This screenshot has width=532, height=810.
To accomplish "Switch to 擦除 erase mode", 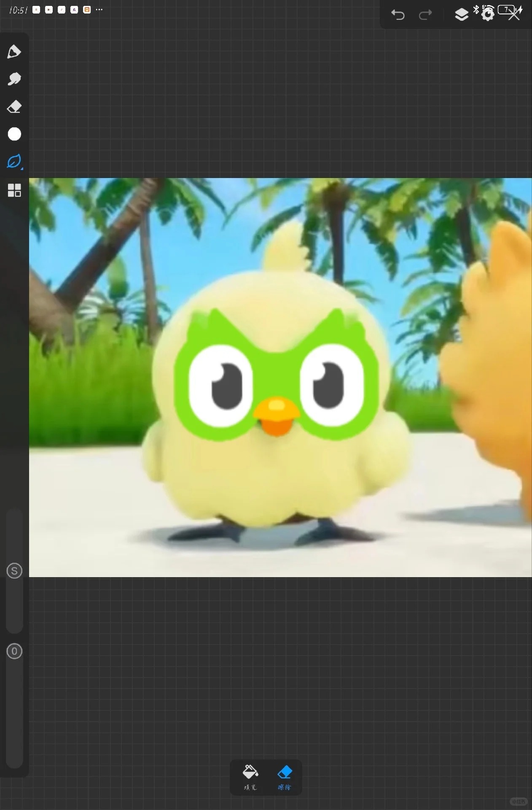I will [285, 777].
